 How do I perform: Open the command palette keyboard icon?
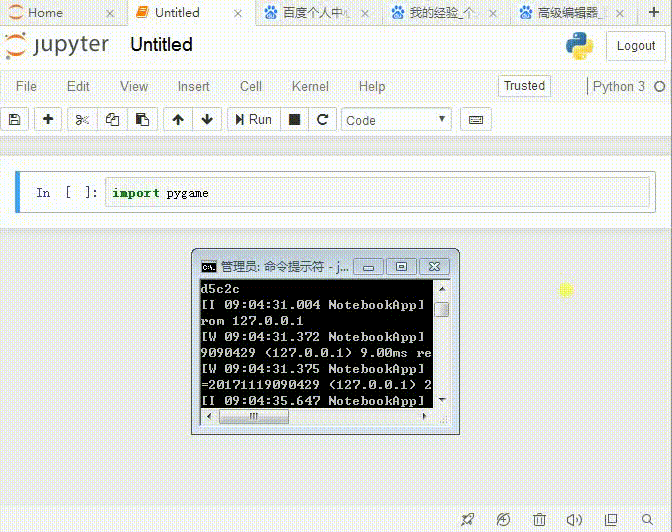click(x=476, y=120)
